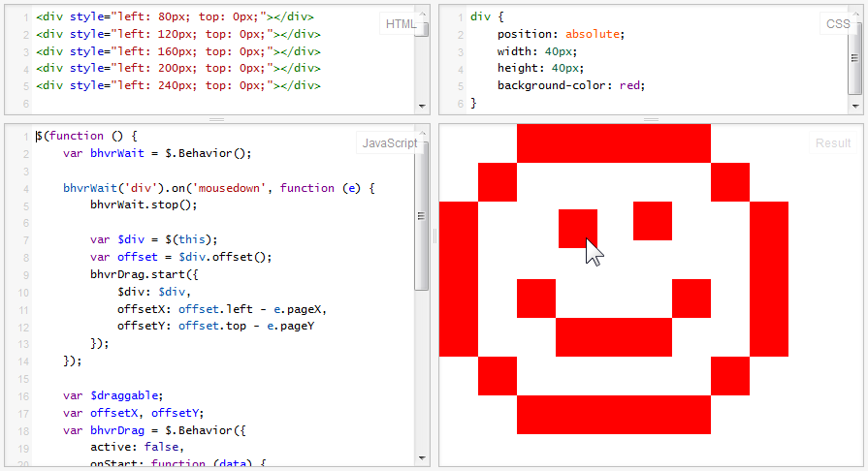The height and width of the screenshot is (471, 868).
Task: Click the smile's right corner red square
Action: coord(691,298)
